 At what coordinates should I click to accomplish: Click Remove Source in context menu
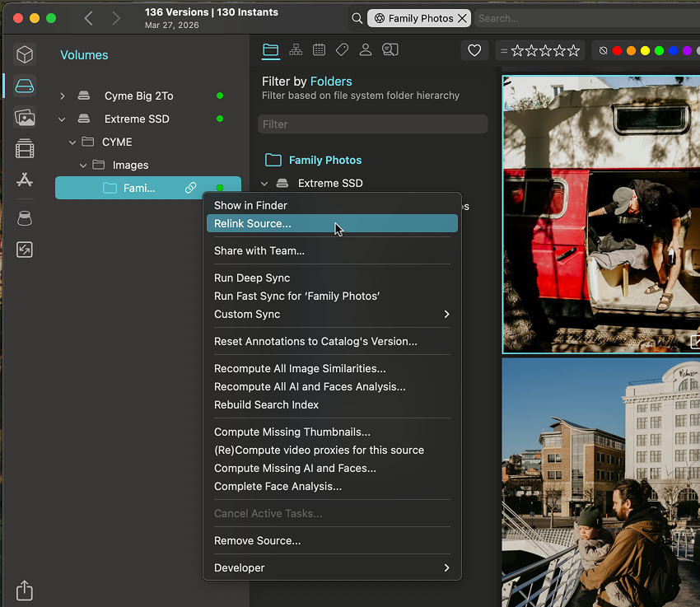pos(257,540)
